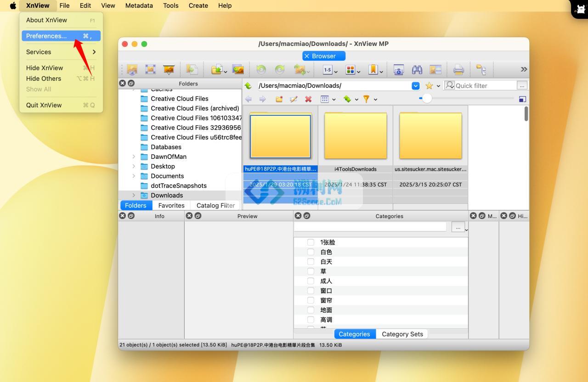Choose Quit XnView from the menu
Image resolution: width=588 pixels, height=382 pixels.
61,105
